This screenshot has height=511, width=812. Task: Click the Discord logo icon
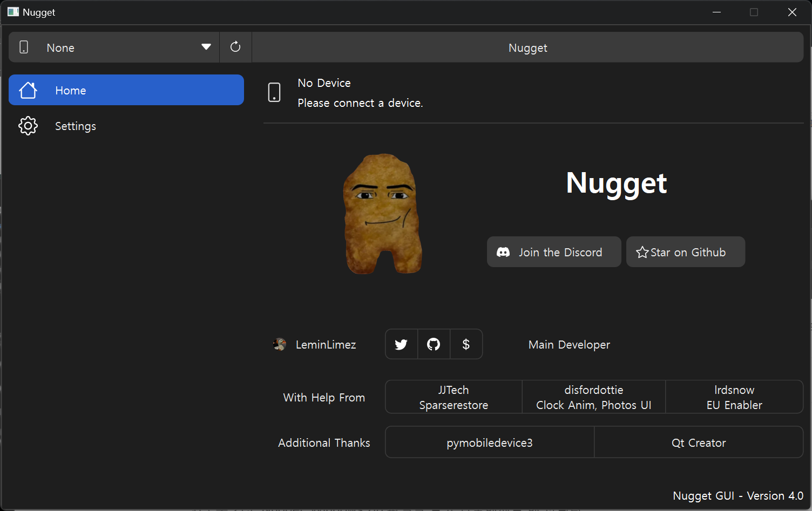click(x=503, y=252)
